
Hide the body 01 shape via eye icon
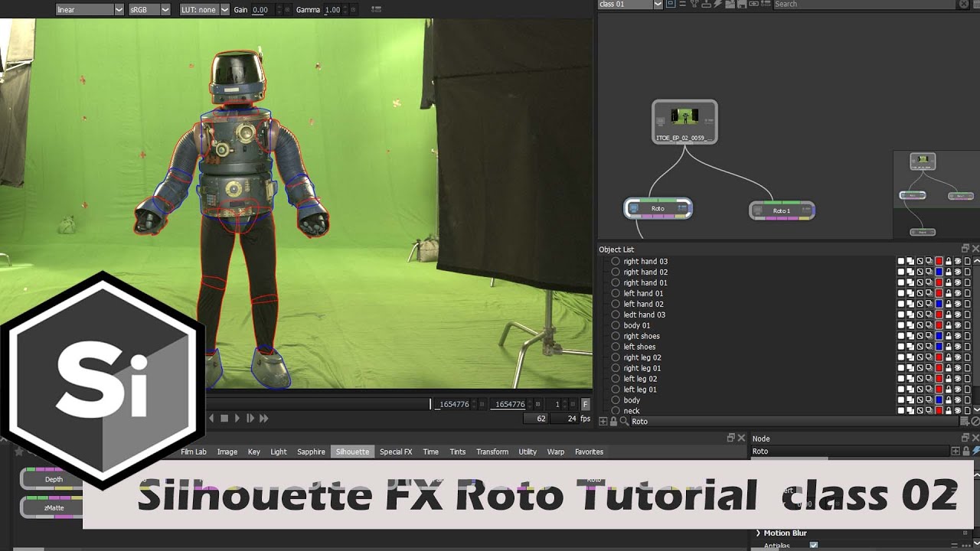[958, 325]
